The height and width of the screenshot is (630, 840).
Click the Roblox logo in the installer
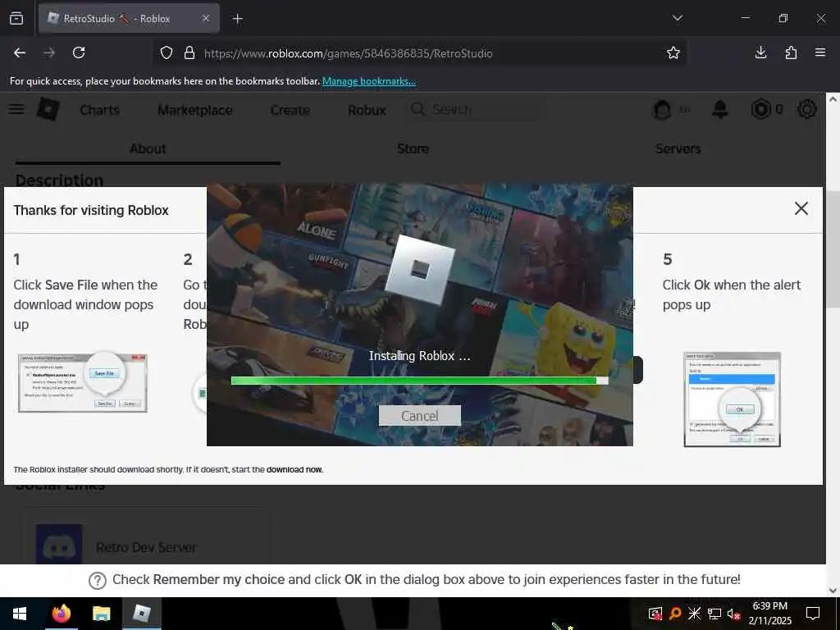click(419, 269)
